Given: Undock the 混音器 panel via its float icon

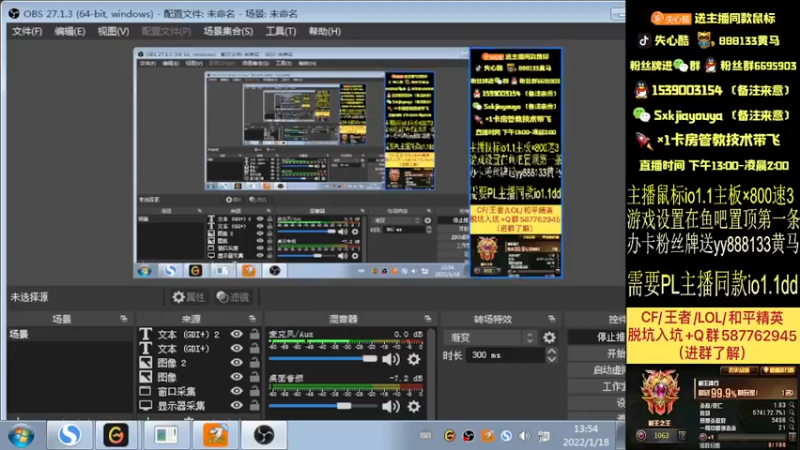Looking at the screenshot, I should click(x=428, y=319).
